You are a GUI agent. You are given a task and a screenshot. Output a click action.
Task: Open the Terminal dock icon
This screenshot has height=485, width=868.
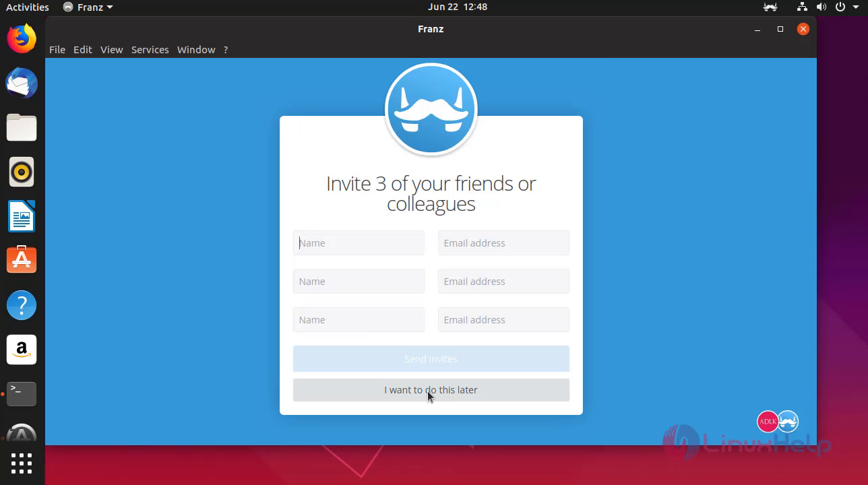click(22, 393)
